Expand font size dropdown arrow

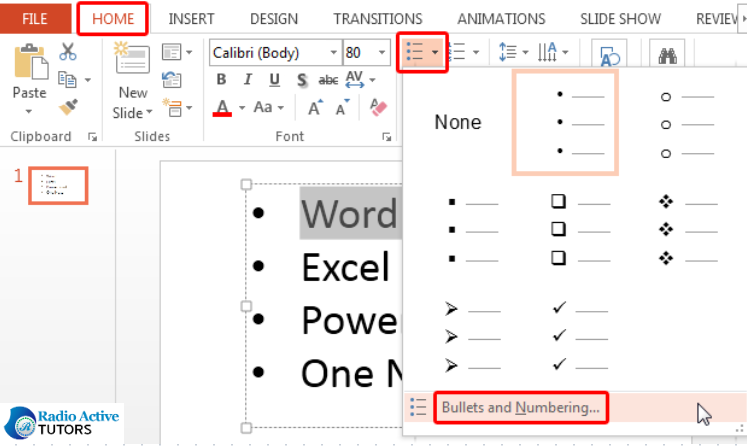[x=382, y=52]
